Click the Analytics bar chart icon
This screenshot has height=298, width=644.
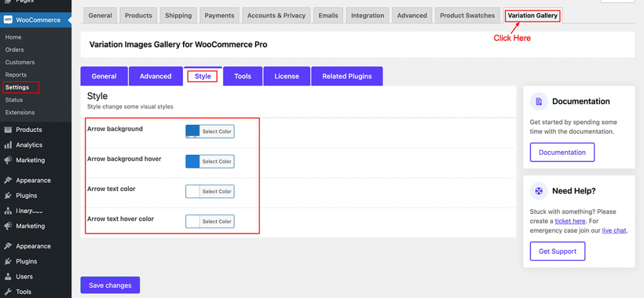pos(8,145)
